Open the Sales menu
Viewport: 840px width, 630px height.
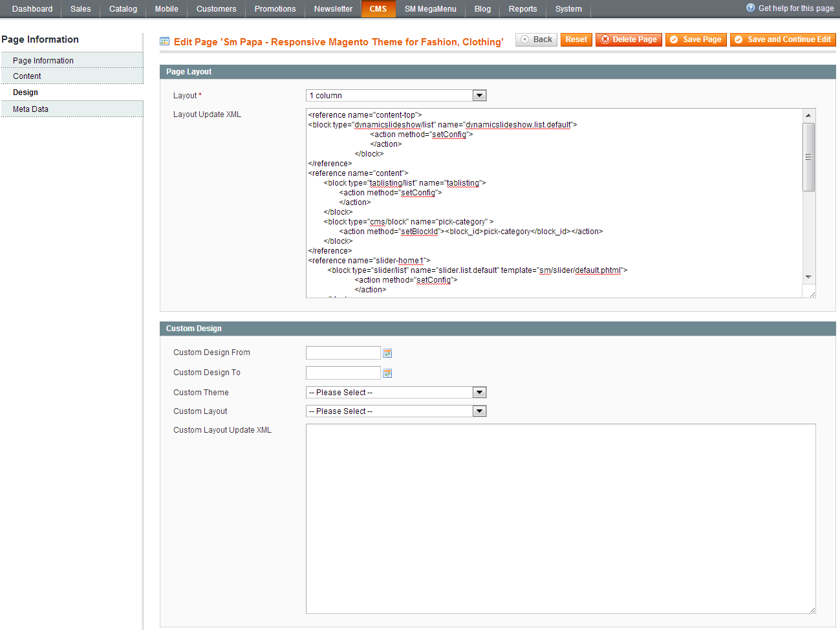click(x=81, y=9)
